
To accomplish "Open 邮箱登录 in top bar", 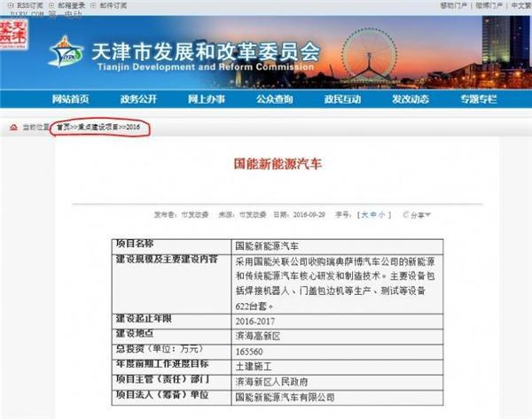I will 70,5.
